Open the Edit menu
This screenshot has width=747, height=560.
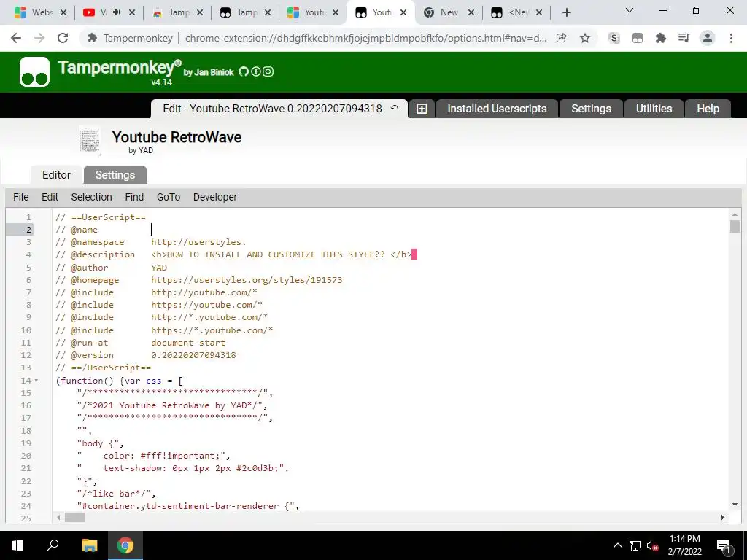[50, 197]
